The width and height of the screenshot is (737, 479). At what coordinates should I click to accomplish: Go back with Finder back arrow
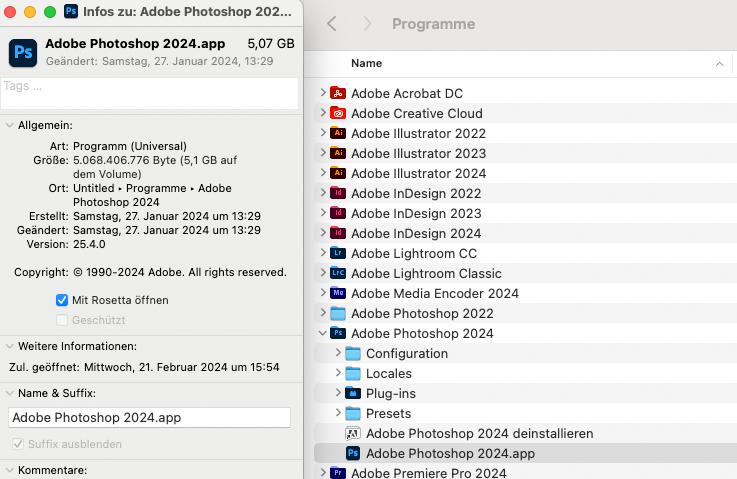tap(332, 24)
